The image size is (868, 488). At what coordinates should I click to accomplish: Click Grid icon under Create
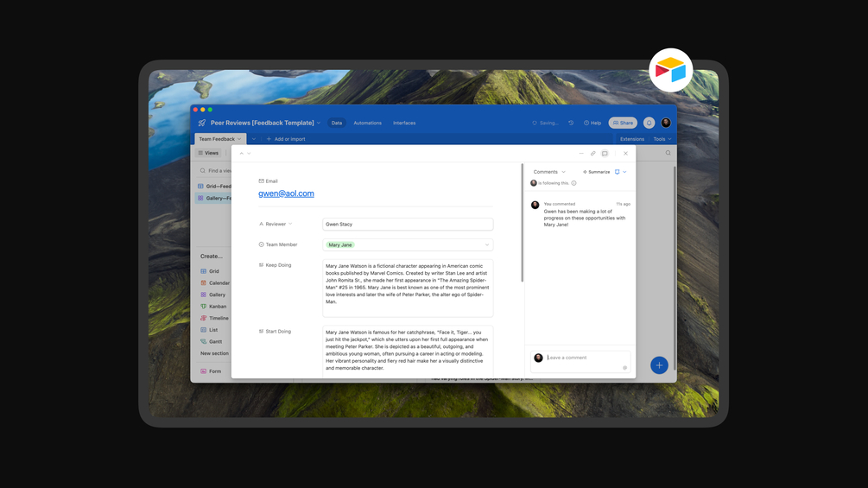[203, 271]
